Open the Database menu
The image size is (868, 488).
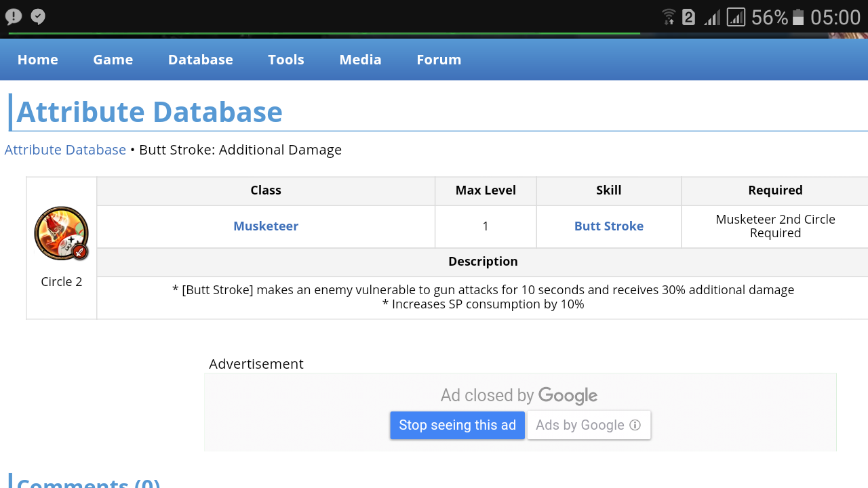pos(201,60)
